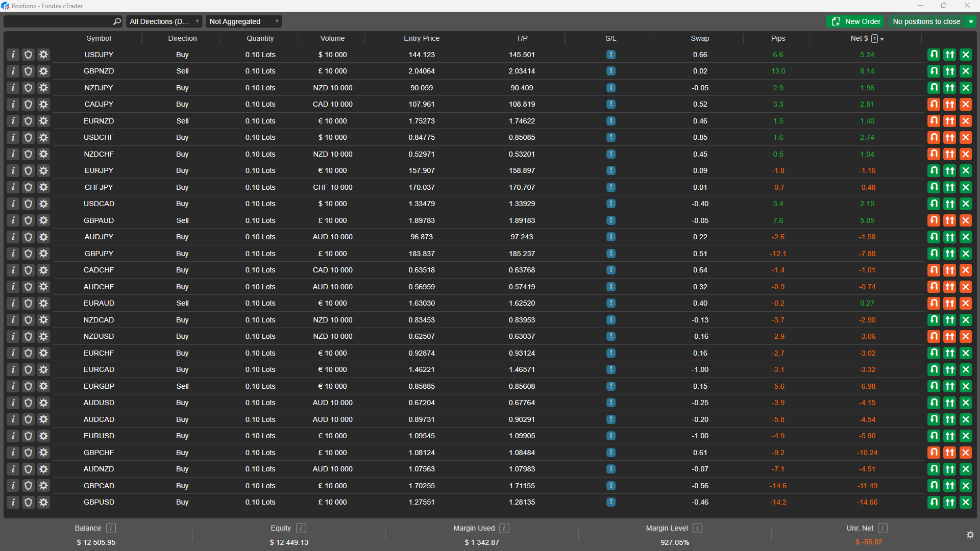Image resolution: width=980 pixels, height=551 pixels.
Task: Close the NZDUSD position
Action: 965,336
